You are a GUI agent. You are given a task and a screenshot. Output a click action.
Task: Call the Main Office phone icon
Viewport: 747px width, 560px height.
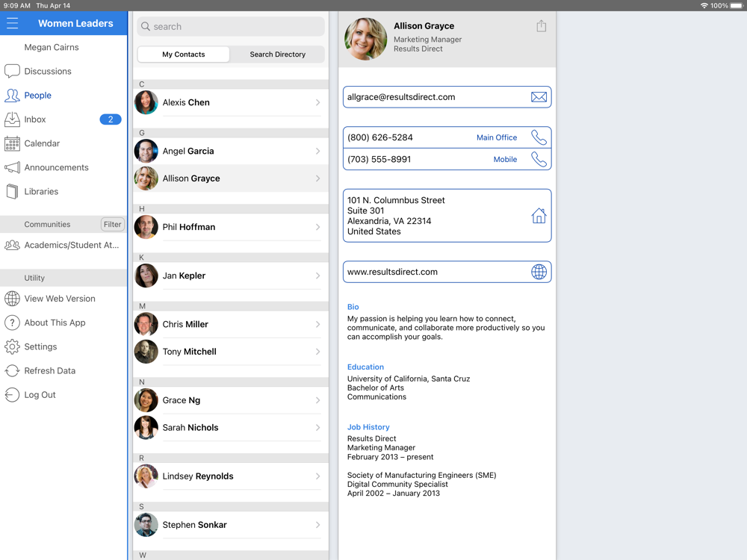[539, 137]
